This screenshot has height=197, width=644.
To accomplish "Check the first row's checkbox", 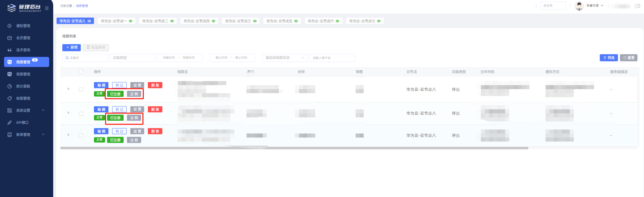I will click(x=81, y=89).
